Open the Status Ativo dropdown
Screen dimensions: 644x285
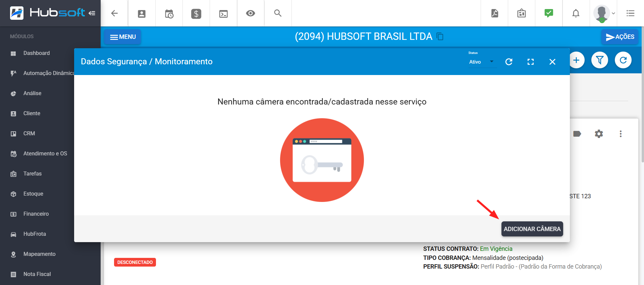482,62
